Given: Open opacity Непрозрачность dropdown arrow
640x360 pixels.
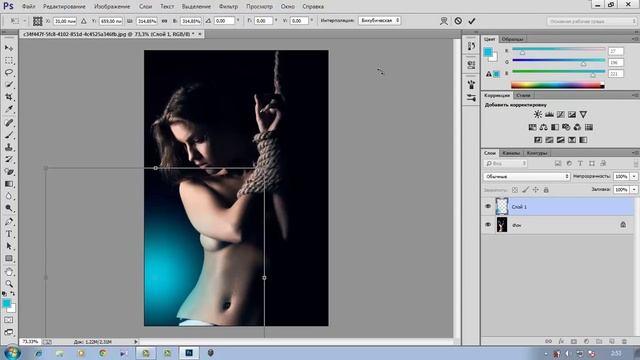Looking at the screenshot, I should pos(634,176).
